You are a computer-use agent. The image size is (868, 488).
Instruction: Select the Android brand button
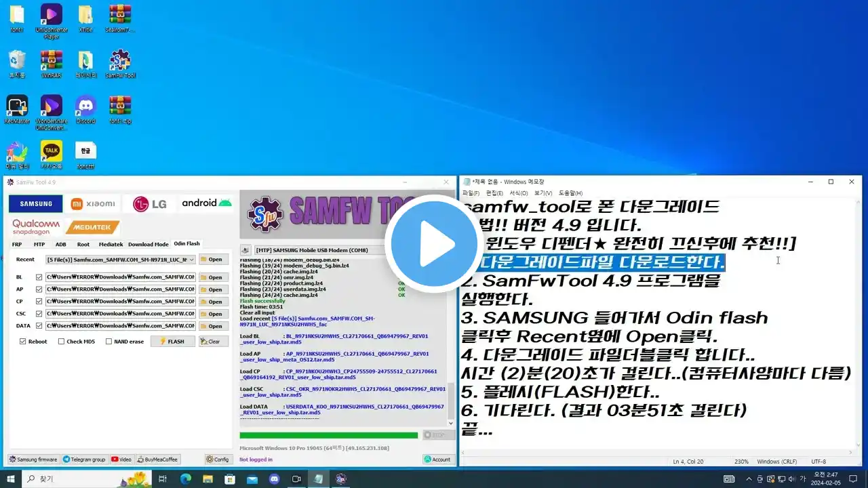tap(207, 203)
